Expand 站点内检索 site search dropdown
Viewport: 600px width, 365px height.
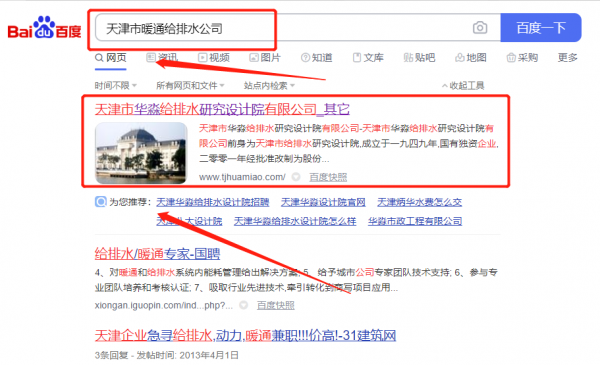click(269, 85)
